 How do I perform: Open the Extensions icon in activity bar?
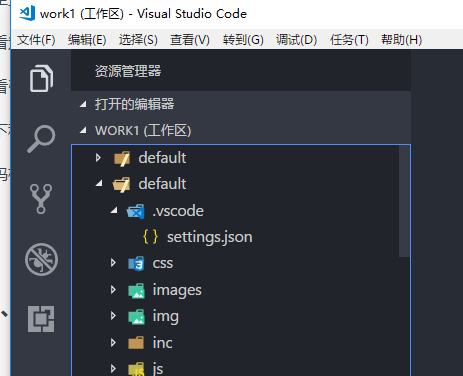[x=41, y=319]
